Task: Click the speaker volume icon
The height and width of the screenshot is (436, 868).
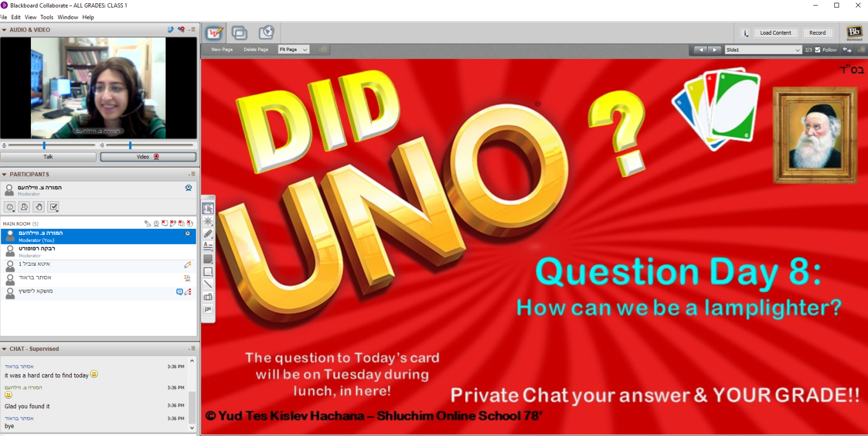Action: pos(101,145)
